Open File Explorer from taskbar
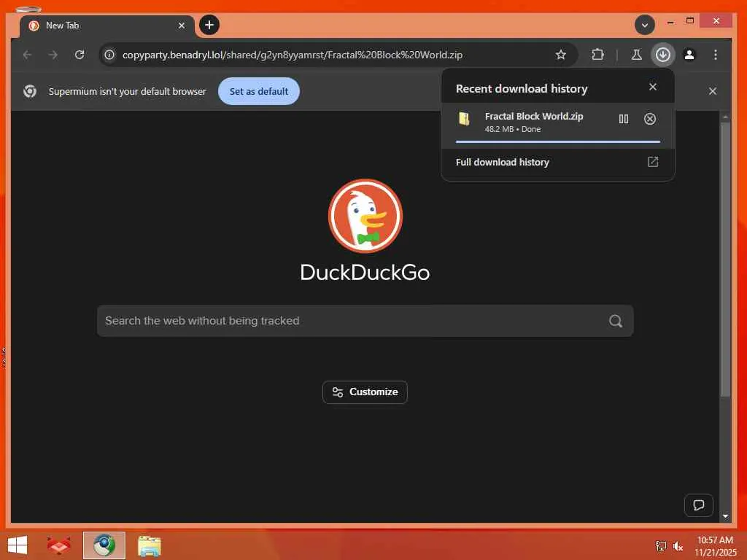Screen dimensions: 747x560 coord(149,545)
